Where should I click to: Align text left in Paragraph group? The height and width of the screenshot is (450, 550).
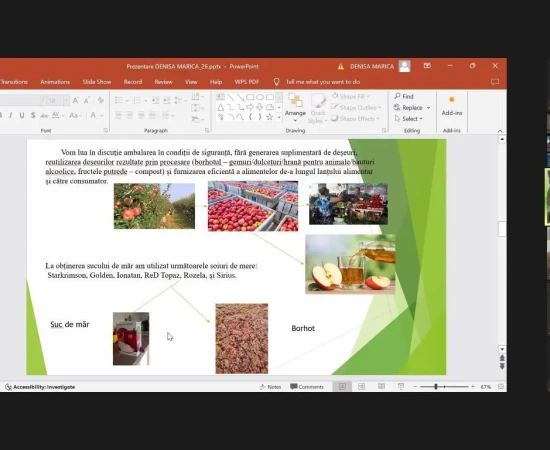click(119, 115)
